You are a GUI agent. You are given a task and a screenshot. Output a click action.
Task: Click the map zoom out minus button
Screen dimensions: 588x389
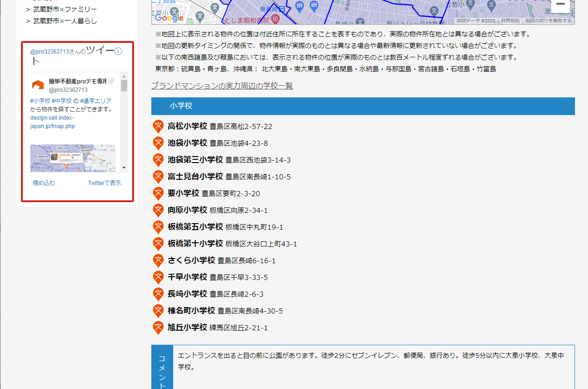click(x=561, y=4)
